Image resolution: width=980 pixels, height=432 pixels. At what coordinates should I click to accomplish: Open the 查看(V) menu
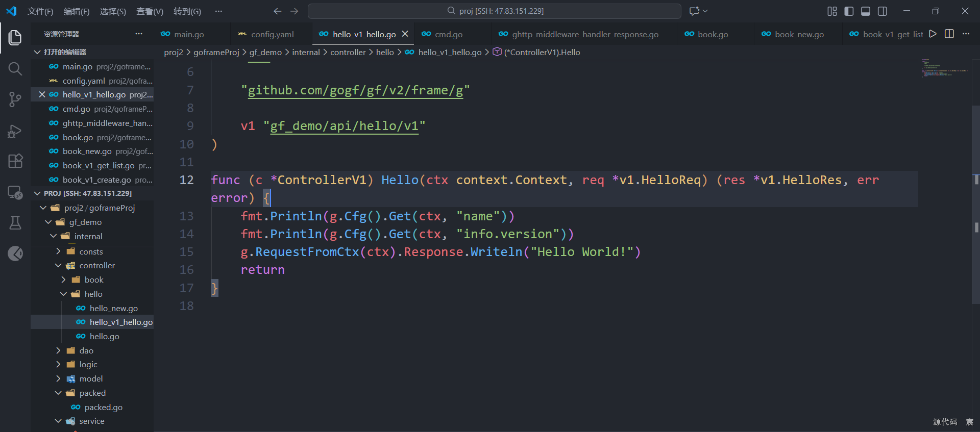tap(150, 11)
